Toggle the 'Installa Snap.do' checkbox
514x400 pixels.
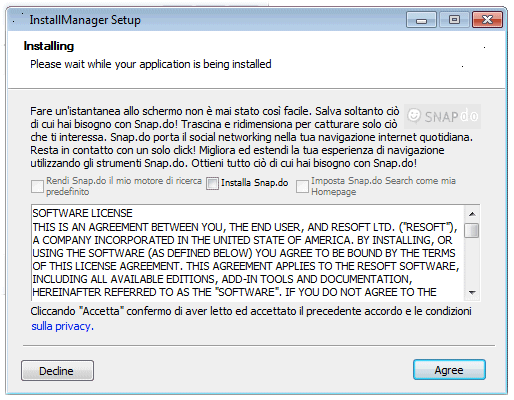point(212,183)
